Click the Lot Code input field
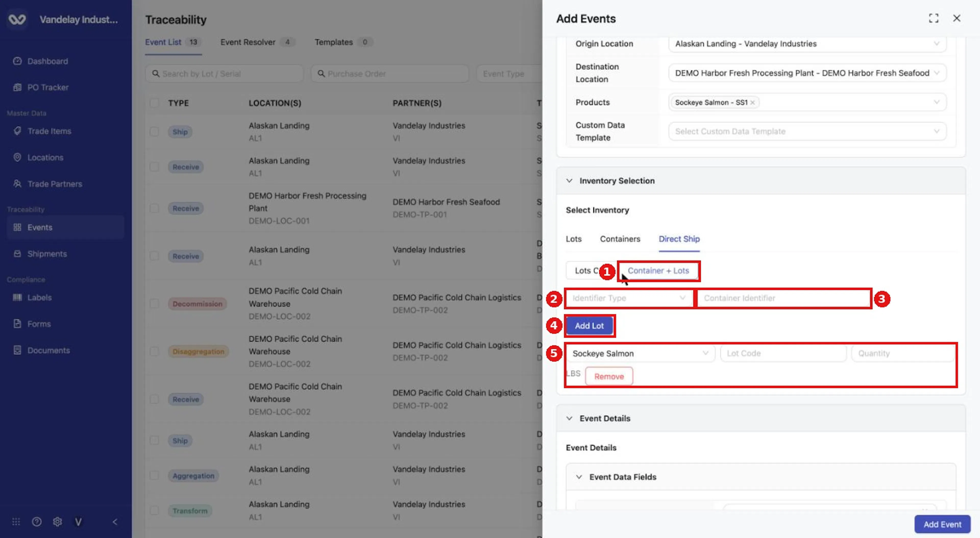 tap(783, 353)
